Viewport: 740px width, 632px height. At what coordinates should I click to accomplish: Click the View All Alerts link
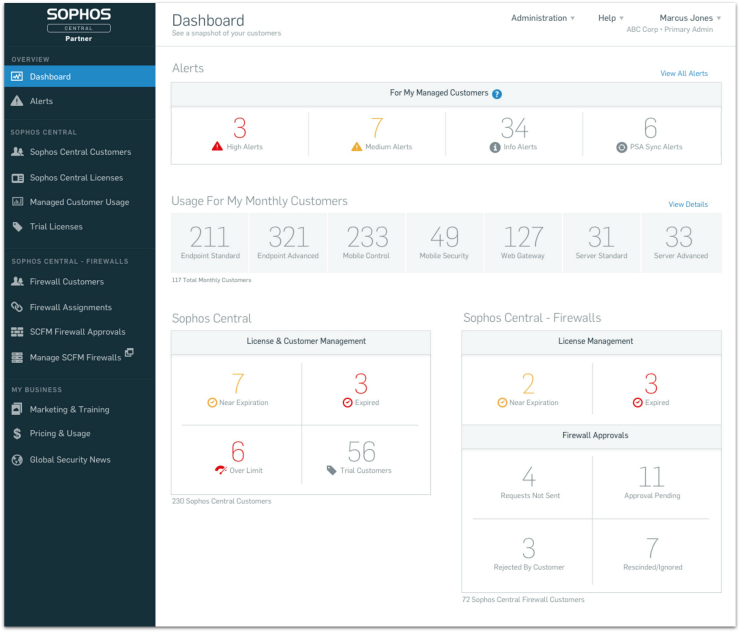tap(684, 74)
